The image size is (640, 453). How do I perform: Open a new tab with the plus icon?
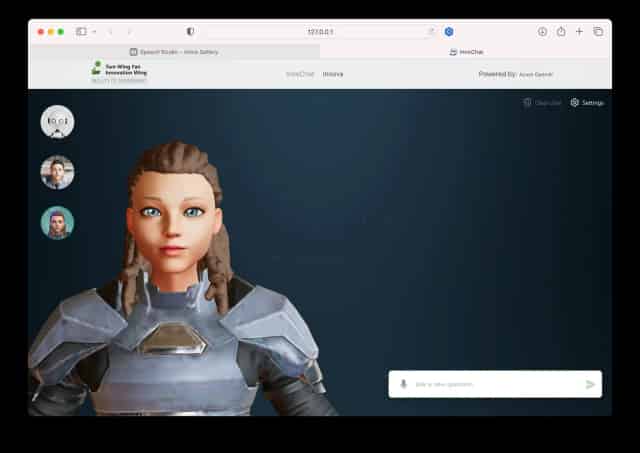[x=579, y=31]
